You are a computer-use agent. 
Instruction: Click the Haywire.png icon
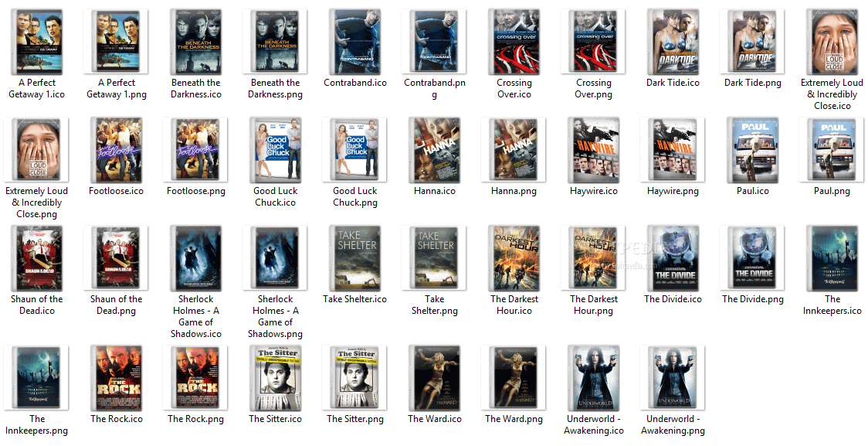(673, 150)
